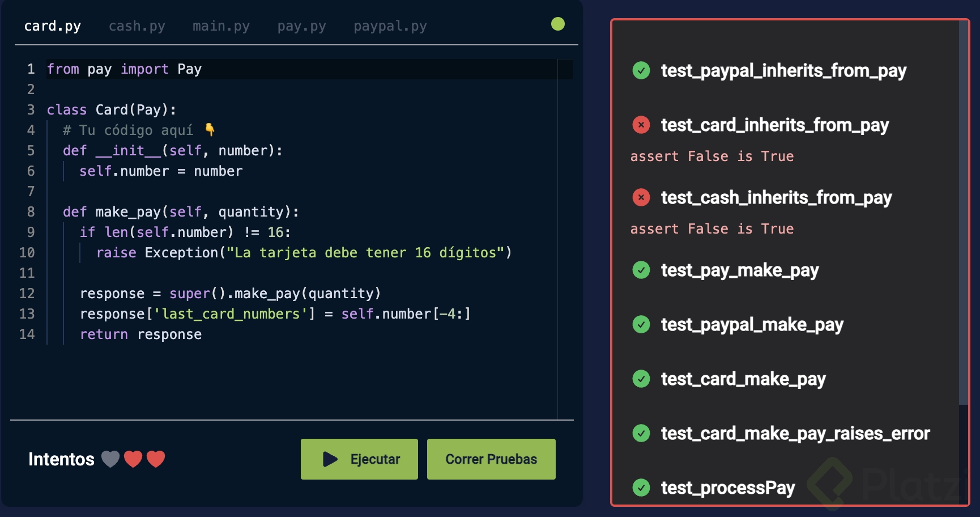Open the main.py file tab
Viewport: 980px width, 517px height.
click(x=221, y=26)
